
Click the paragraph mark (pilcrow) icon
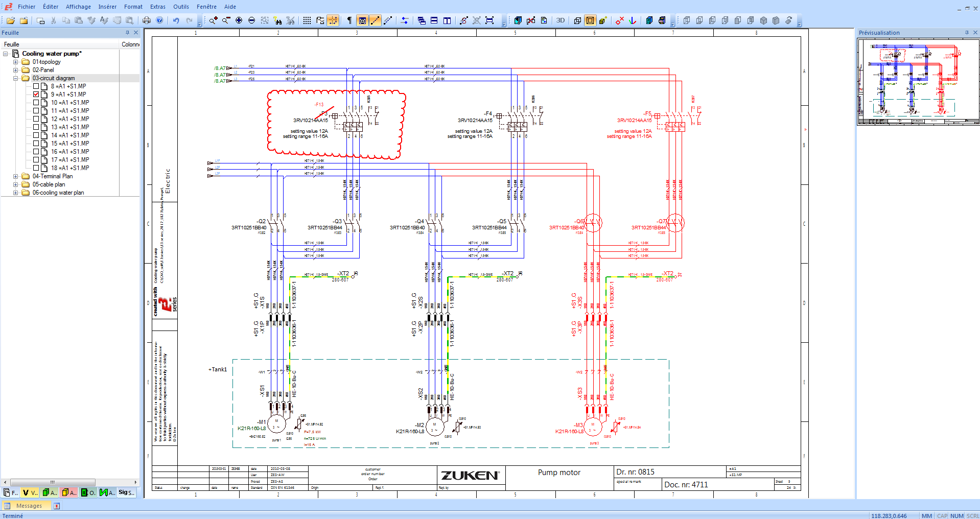tap(349, 20)
